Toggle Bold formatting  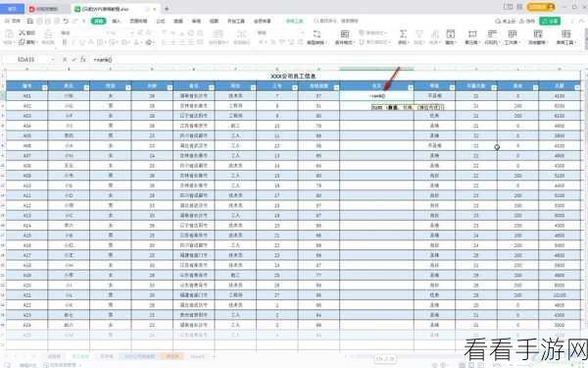point(65,42)
